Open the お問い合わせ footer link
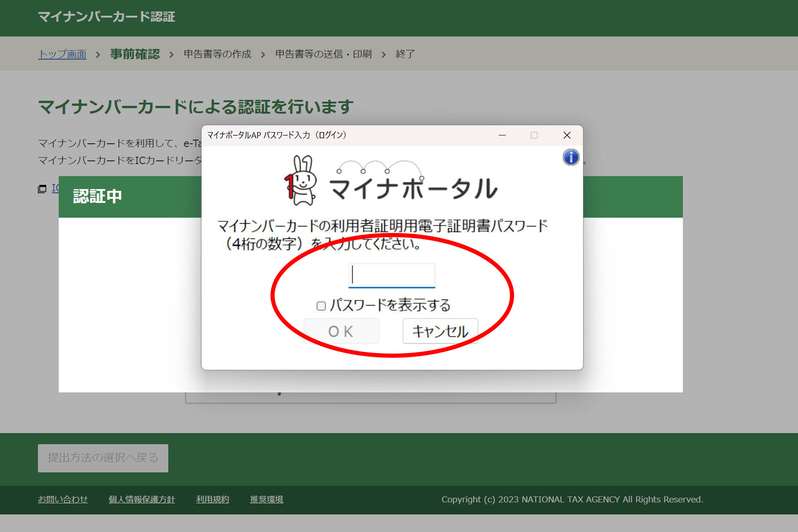798x532 pixels. click(63, 500)
